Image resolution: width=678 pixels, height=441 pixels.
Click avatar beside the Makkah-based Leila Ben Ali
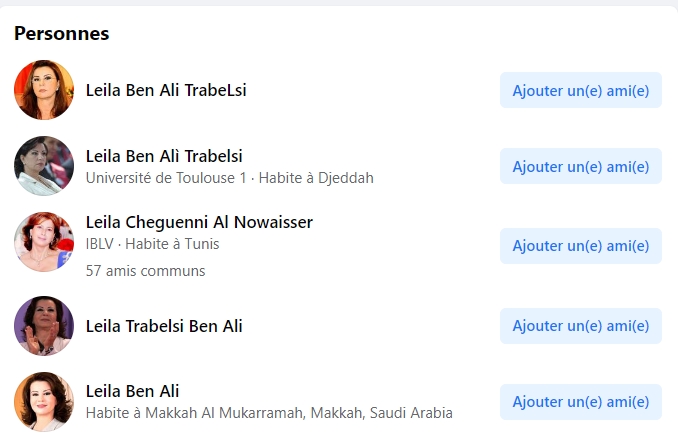click(44, 402)
